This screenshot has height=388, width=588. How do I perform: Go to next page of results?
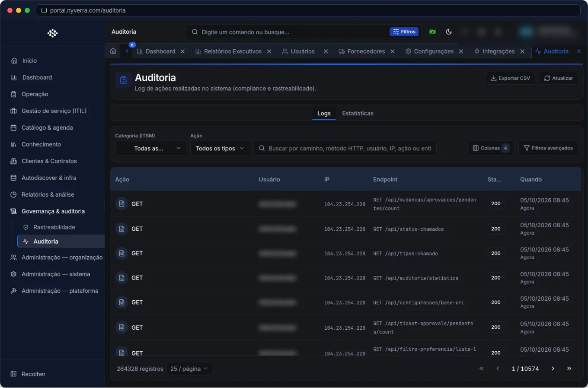tap(553, 369)
